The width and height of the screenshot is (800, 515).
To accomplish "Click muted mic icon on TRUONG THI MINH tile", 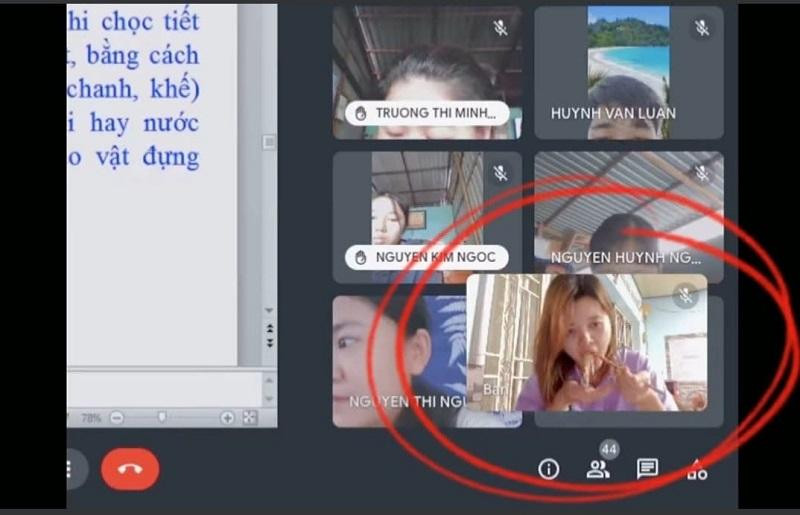I will point(501,28).
